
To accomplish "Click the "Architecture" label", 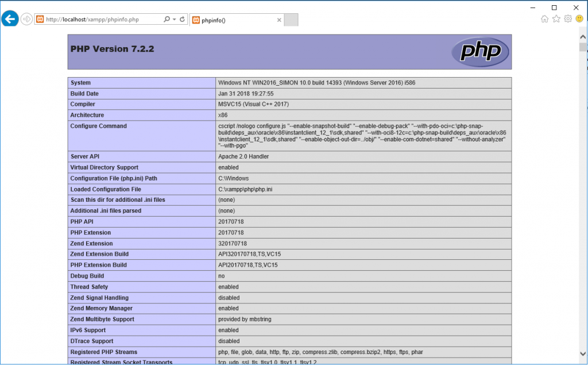I will point(87,115).
